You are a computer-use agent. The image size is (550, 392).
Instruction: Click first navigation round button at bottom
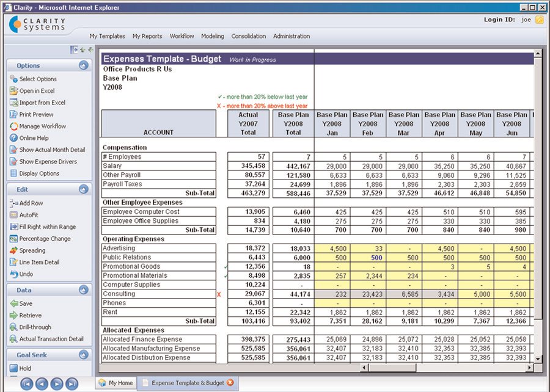click(x=26, y=384)
